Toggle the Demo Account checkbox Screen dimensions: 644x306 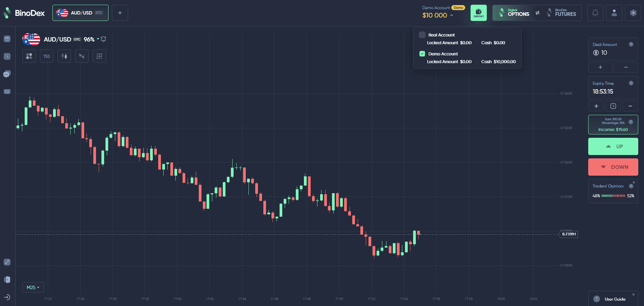(422, 54)
